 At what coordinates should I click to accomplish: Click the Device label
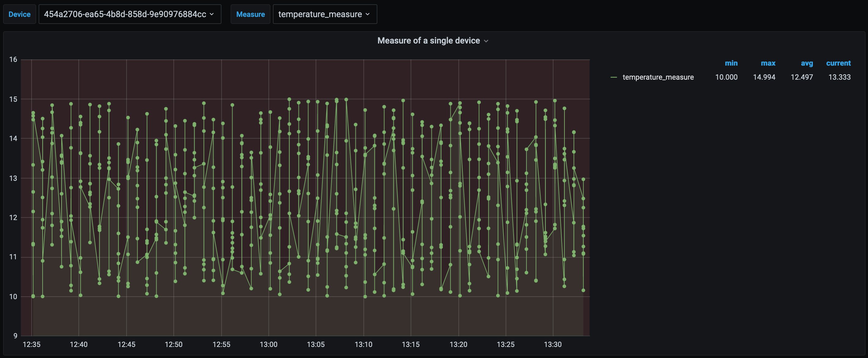pyautogui.click(x=20, y=14)
